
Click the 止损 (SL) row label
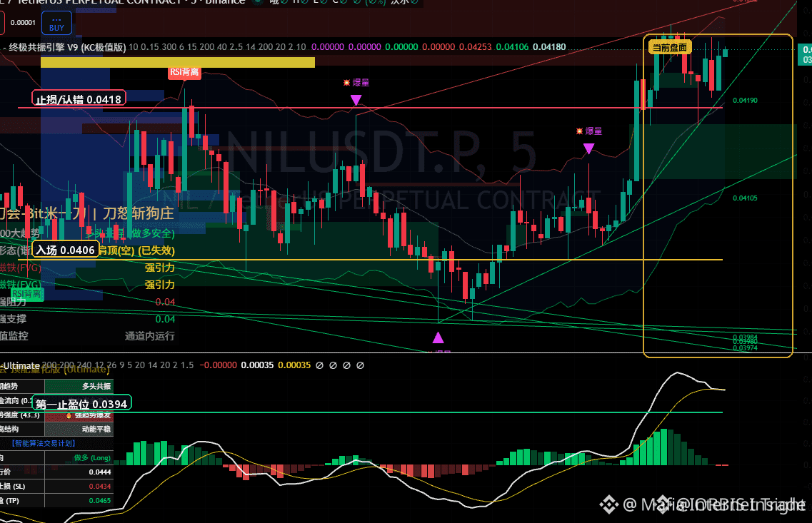(x=12, y=487)
